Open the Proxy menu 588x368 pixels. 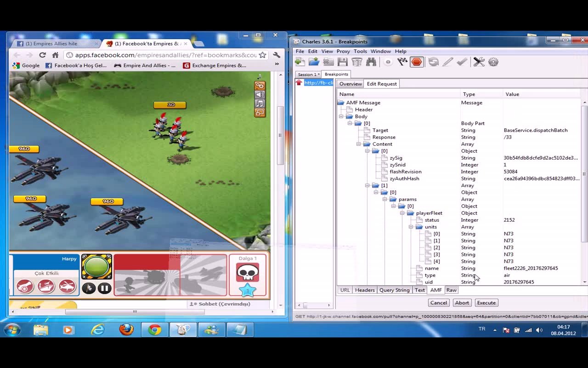[x=343, y=51]
